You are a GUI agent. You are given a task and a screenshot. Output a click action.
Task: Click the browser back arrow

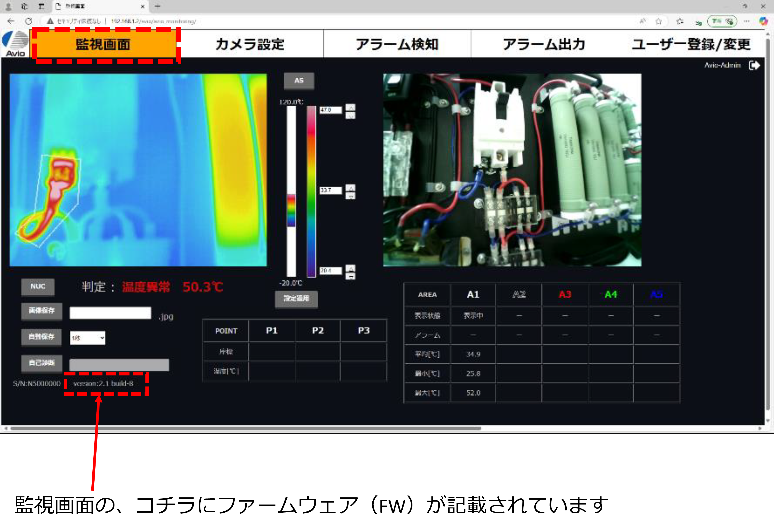(x=11, y=21)
